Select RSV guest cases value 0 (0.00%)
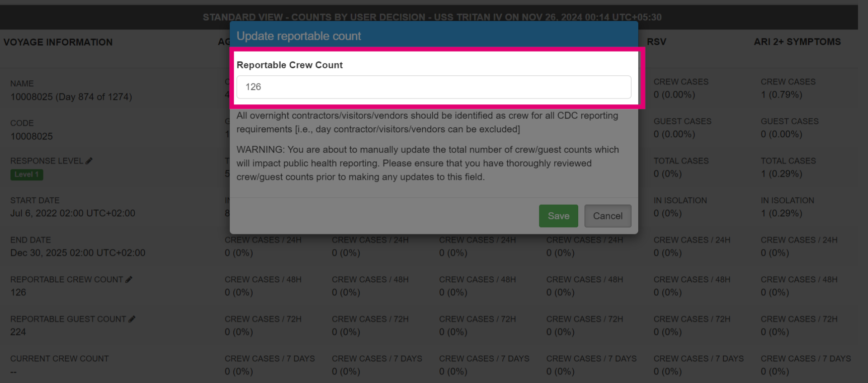Image resolution: width=868 pixels, height=383 pixels. coord(674,134)
